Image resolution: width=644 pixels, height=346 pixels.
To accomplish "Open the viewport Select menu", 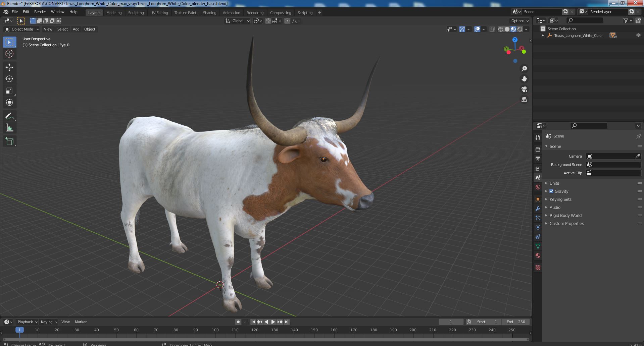I will coord(62,29).
